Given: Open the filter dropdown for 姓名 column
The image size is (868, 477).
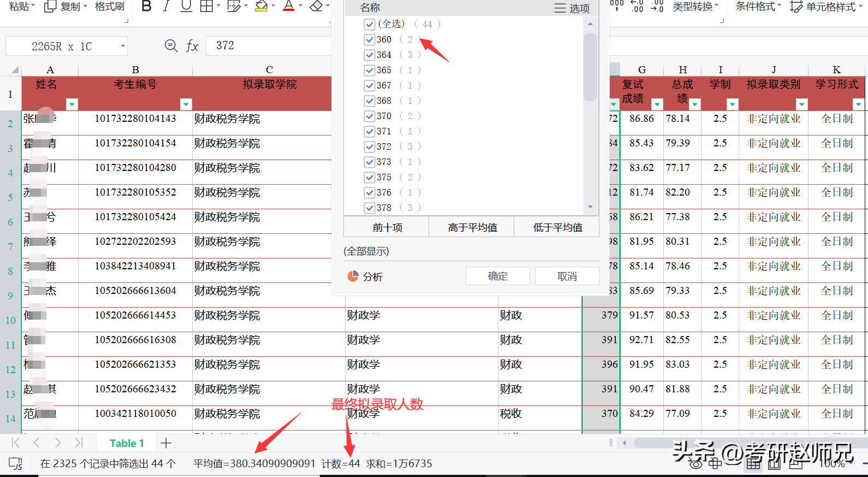Looking at the screenshot, I should tap(72, 104).
